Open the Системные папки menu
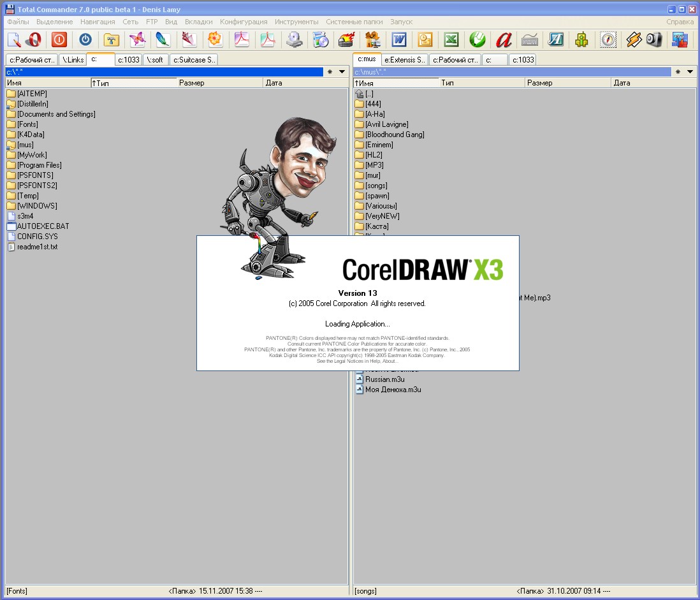This screenshot has height=600, width=700. 354,22
